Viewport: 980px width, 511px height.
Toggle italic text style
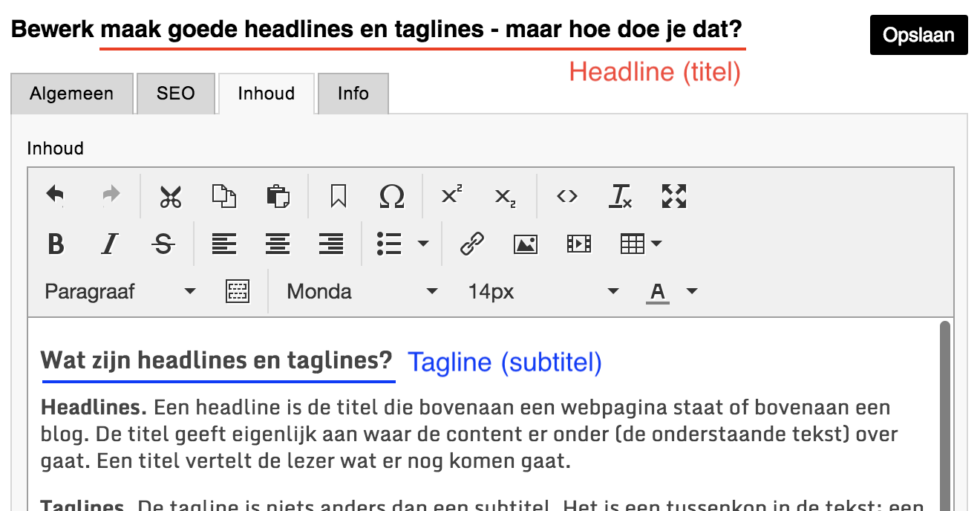pos(110,244)
